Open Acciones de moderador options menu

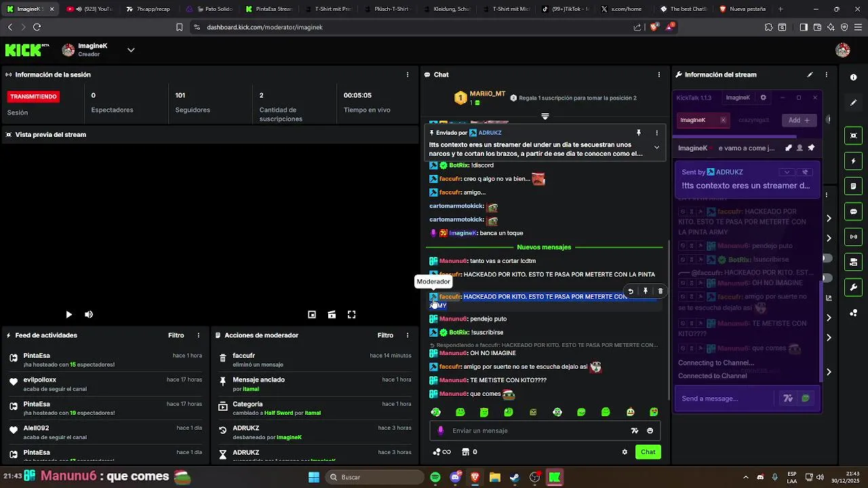pos(408,335)
